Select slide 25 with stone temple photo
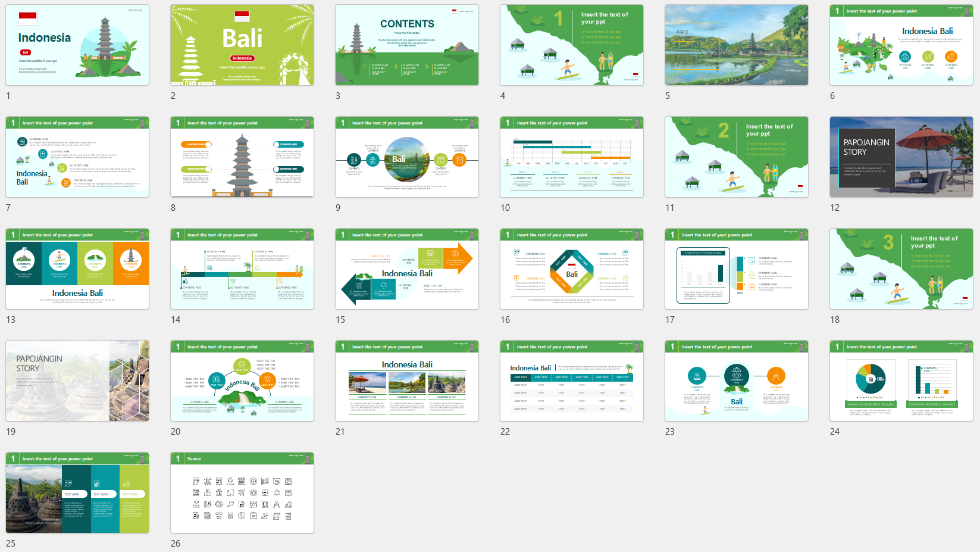 click(x=77, y=493)
